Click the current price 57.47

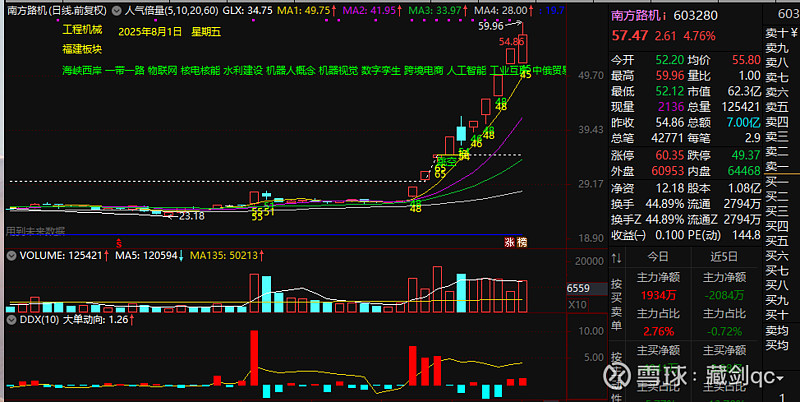point(630,36)
